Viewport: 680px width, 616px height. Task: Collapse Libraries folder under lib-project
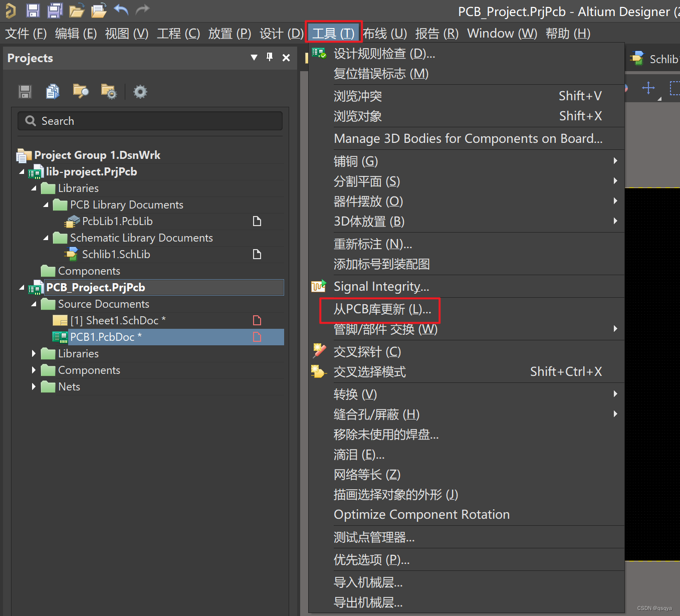click(34, 188)
